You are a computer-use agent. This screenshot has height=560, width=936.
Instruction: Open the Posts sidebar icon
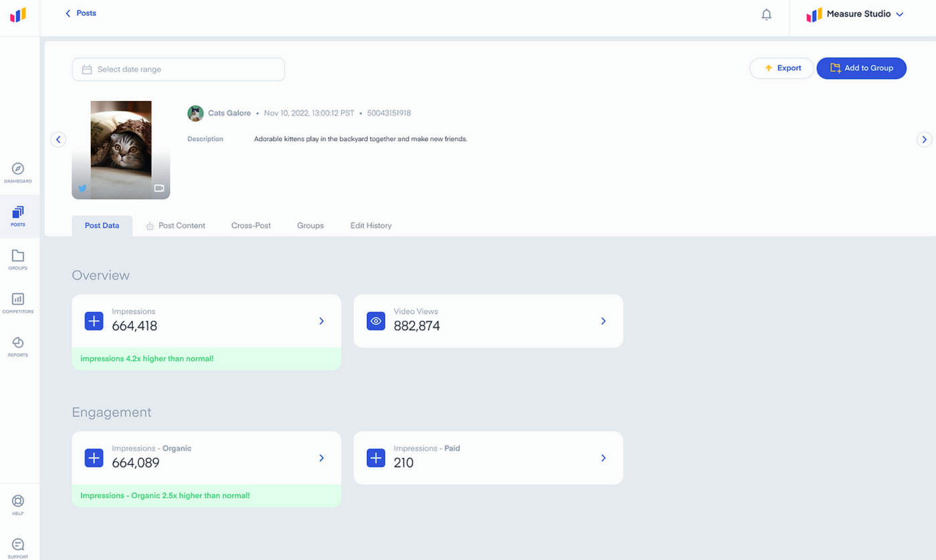pyautogui.click(x=18, y=213)
